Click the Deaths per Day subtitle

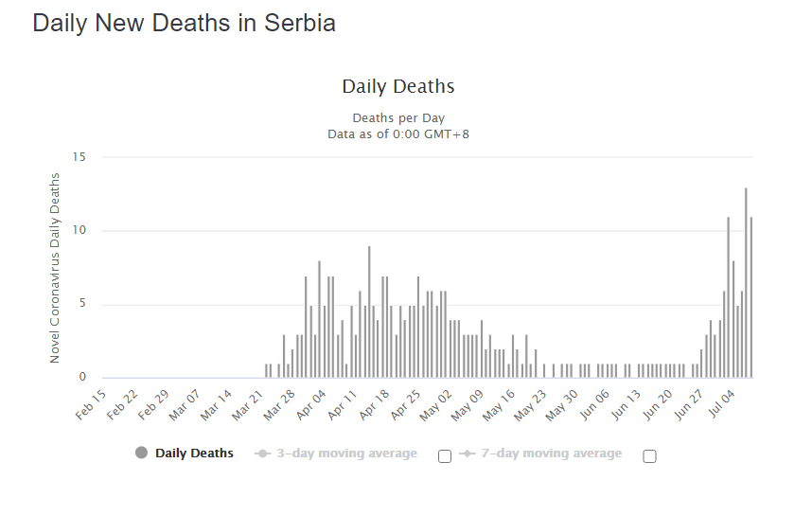(x=398, y=118)
